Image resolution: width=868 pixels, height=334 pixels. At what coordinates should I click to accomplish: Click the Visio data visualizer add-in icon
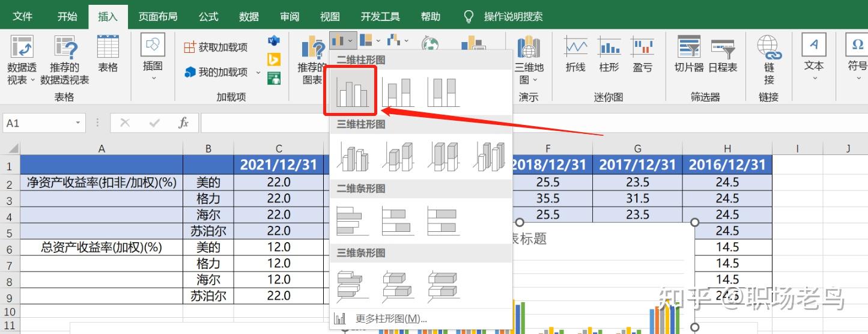pos(274,41)
